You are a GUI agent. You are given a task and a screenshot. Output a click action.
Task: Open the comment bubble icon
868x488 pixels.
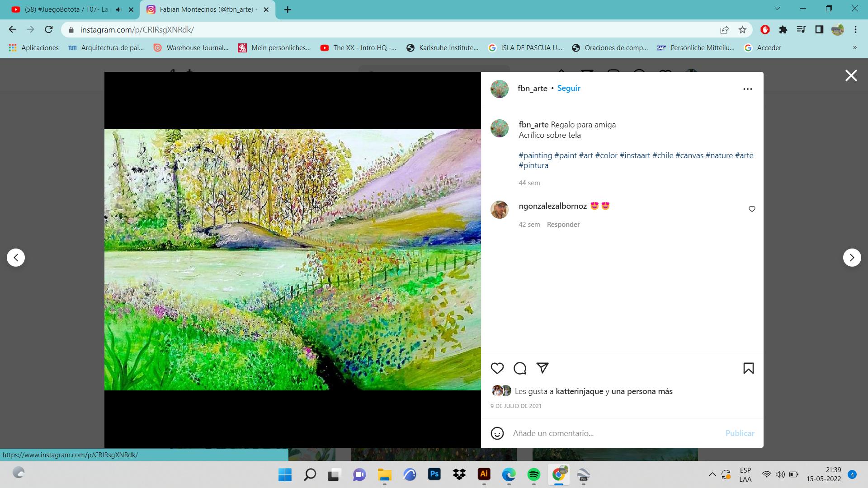click(520, 368)
